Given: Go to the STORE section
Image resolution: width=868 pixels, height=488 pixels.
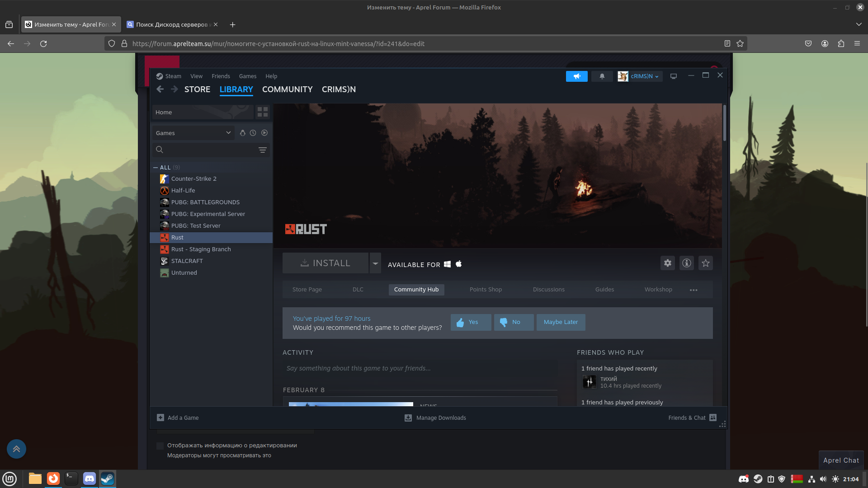Looking at the screenshot, I should pyautogui.click(x=197, y=89).
